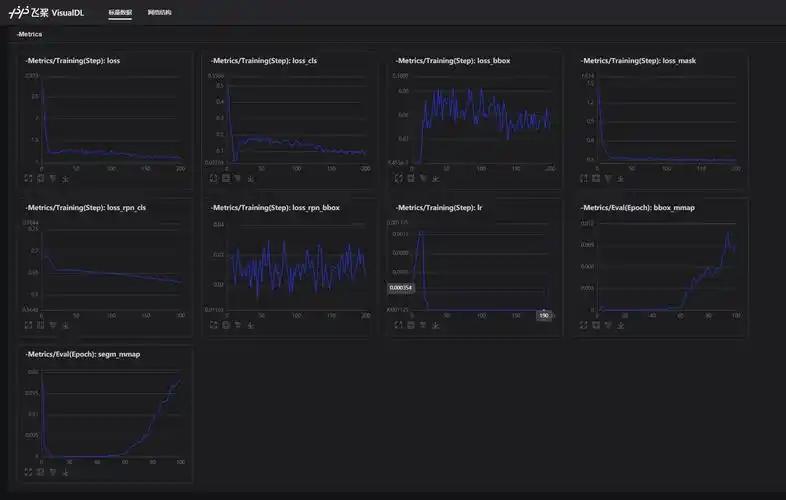This screenshot has width=786, height=500.
Task: Select the scalar data tab
Action: tap(120, 13)
